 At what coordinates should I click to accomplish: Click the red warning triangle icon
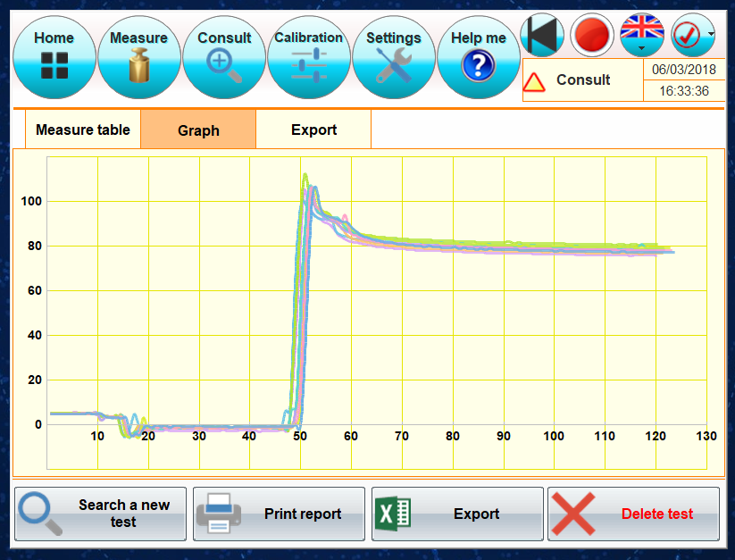click(534, 82)
